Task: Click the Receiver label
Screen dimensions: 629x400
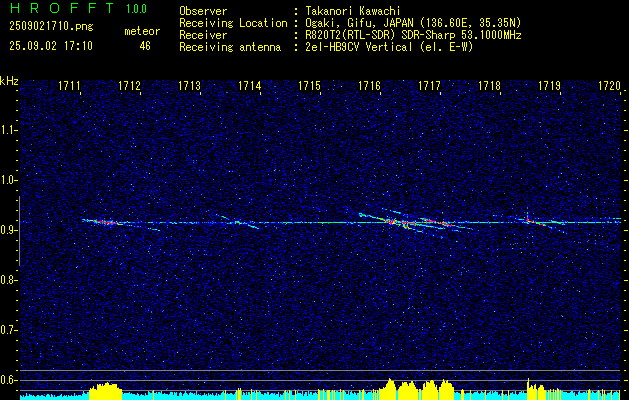Action: 203,35
